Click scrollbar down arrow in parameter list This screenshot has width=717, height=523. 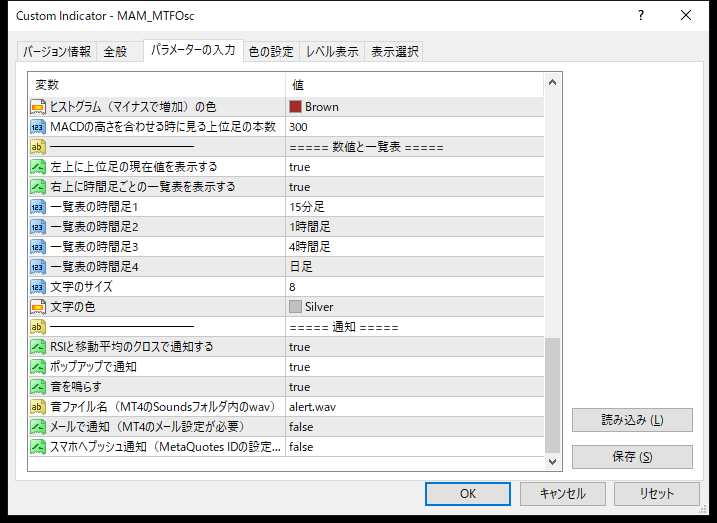pyautogui.click(x=552, y=462)
